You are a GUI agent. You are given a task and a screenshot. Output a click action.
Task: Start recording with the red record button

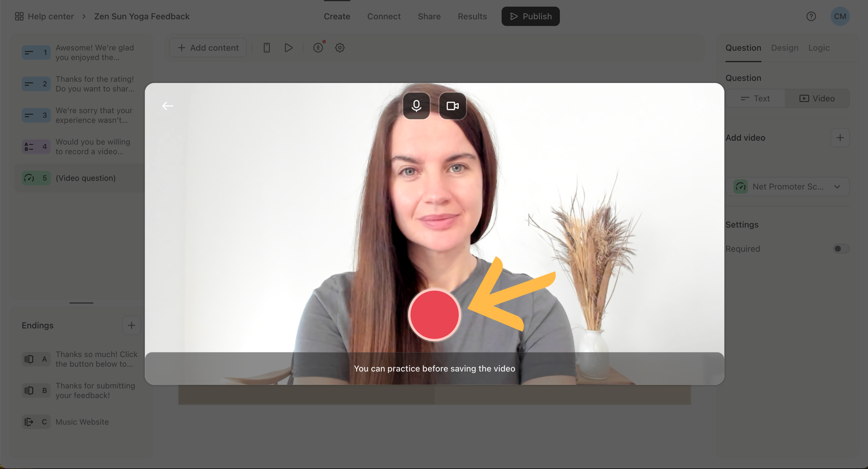coord(434,315)
